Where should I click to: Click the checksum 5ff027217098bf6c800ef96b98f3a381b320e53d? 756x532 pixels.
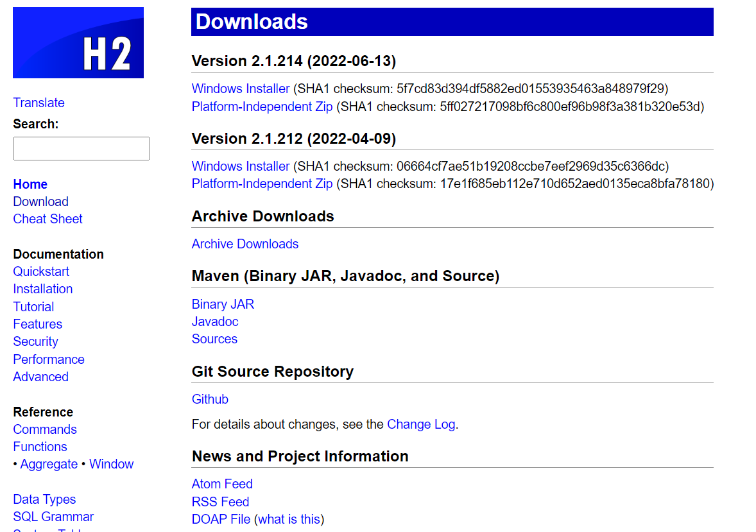[570, 107]
